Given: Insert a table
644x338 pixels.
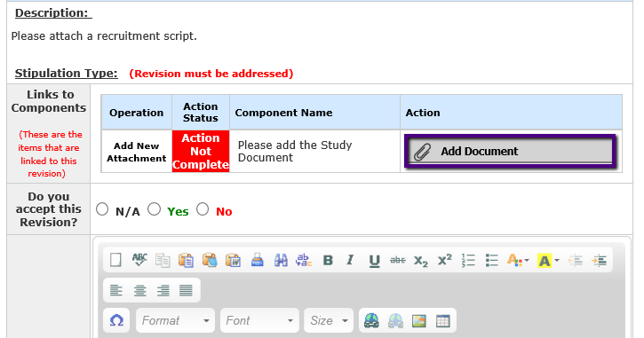Looking at the screenshot, I should 442,321.
